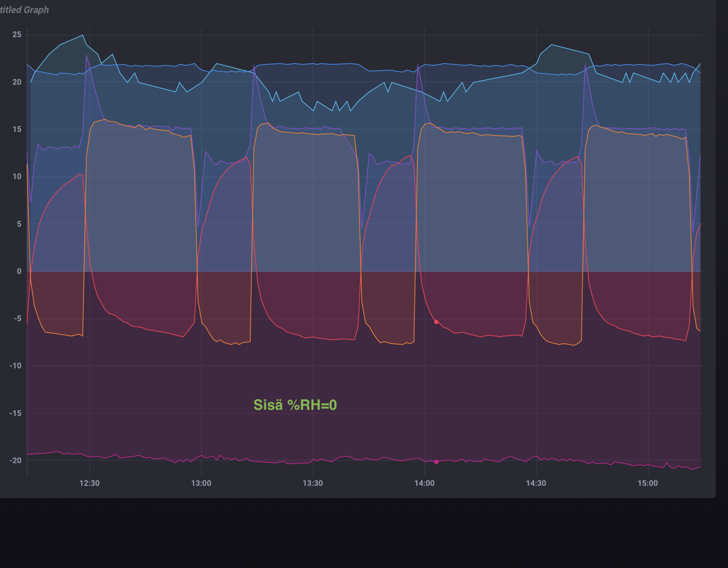
Task: Click the 15 value on y-axis
Action: pyautogui.click(x=17, y=129)
